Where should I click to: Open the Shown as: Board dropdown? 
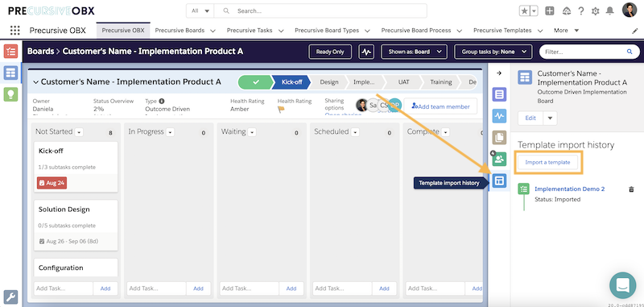click(414, 52)
